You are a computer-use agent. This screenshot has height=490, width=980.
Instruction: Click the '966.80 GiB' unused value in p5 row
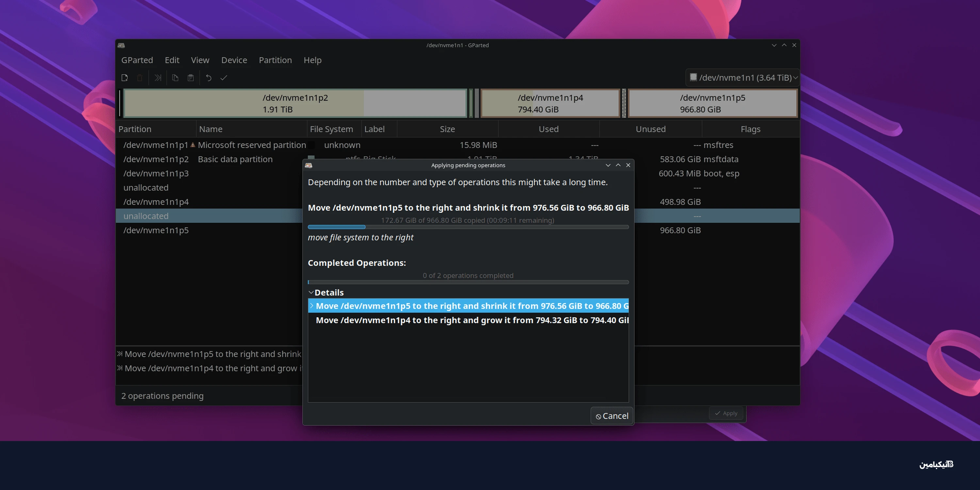point(680,230)
